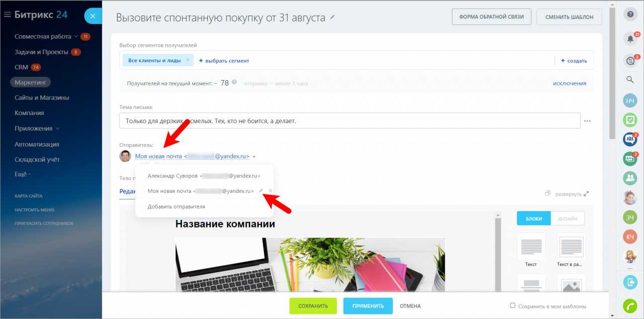Open the notifications bell icon
The height and width of the screenshot is (319, 644).
point(630,39)
